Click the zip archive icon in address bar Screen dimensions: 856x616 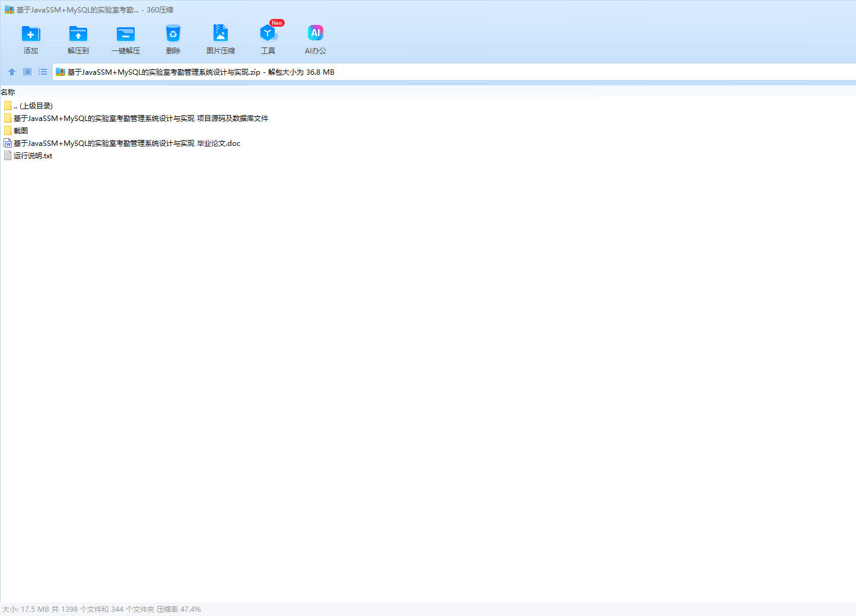click(x=60, y=72)
